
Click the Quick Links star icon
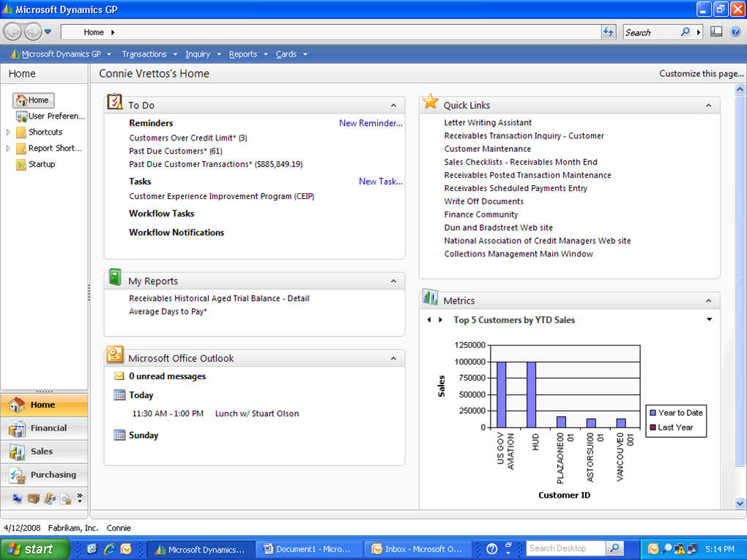pos(430,101)
